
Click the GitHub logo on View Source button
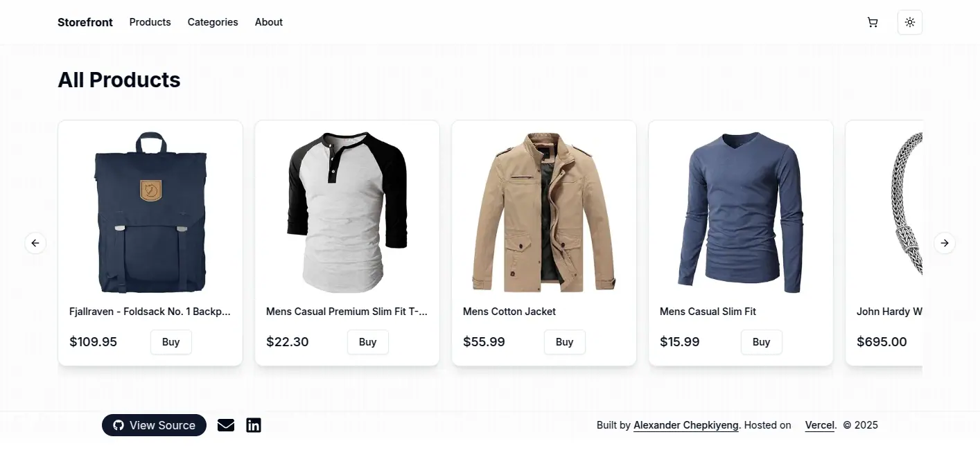pyautogui.click(x=118, y=424)
